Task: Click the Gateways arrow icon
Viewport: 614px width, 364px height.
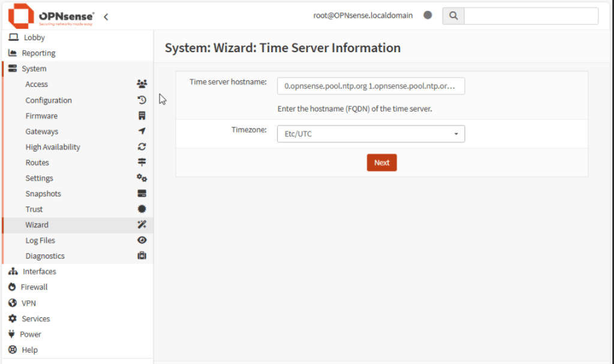Action: (x=142, y=131)
